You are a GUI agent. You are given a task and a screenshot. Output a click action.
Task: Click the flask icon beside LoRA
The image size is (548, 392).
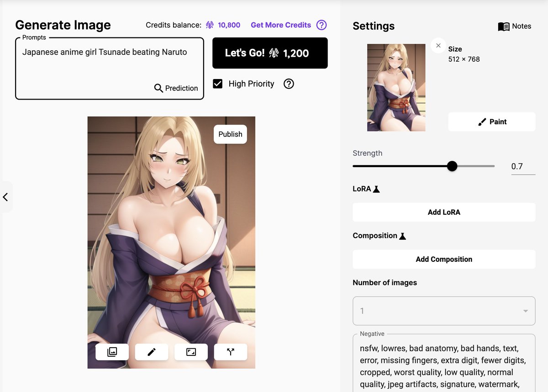point(376,189)
